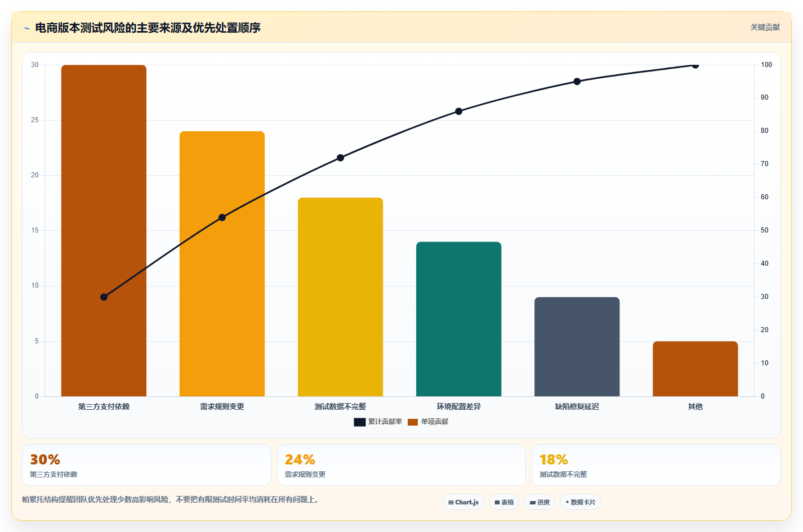This screenshot has width=803, height=532.
Task: Click the 缺陷修复延迟 gray bar
Action: click(x=577, y=347)
